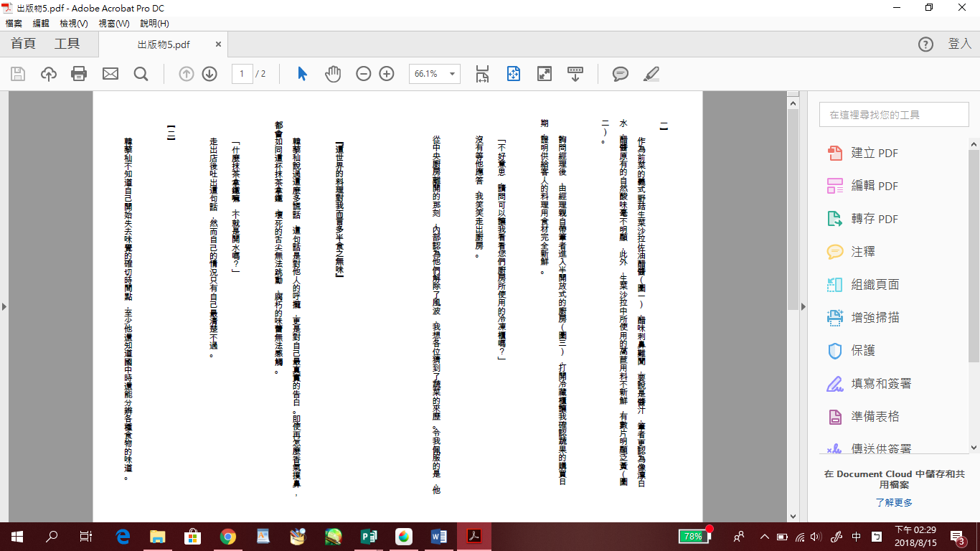Screen dimensions: 980x551
Task: Toggle fit full page view
Action: 545,74
